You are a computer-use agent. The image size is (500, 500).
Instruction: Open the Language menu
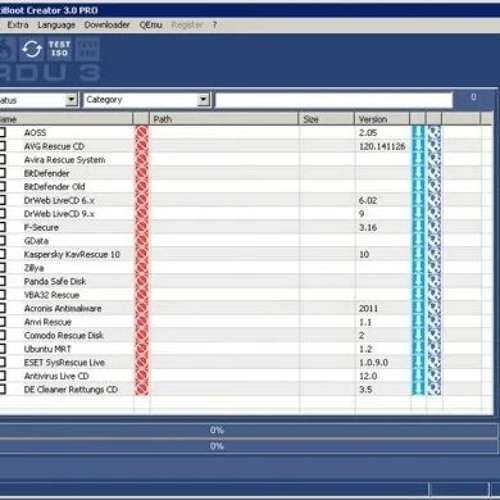tap(56, 25)
